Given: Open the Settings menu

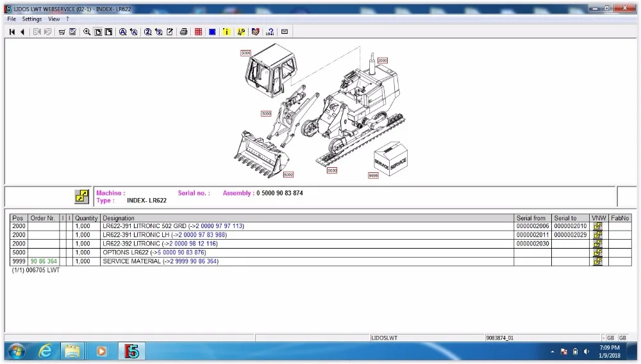Looking at the screenshot, I should pyautogui.click(x=32, y=19).
